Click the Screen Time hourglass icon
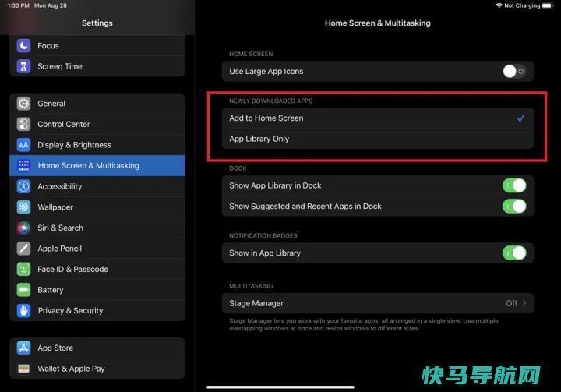The image size is (561, 392). (x=23, y=66)
